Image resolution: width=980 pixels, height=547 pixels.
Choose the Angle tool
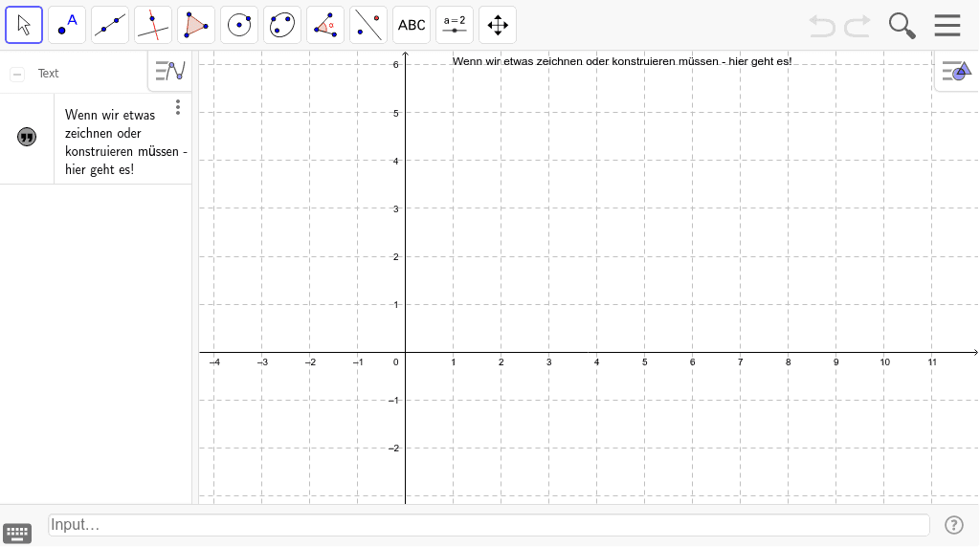click(x=325, y=25)
